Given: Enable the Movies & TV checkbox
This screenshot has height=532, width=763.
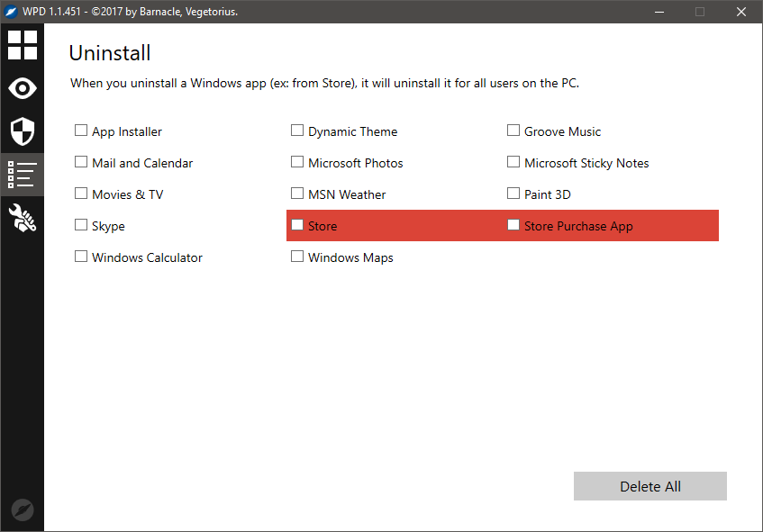Looking at the screenshot, I should click(x=81, y=194).
